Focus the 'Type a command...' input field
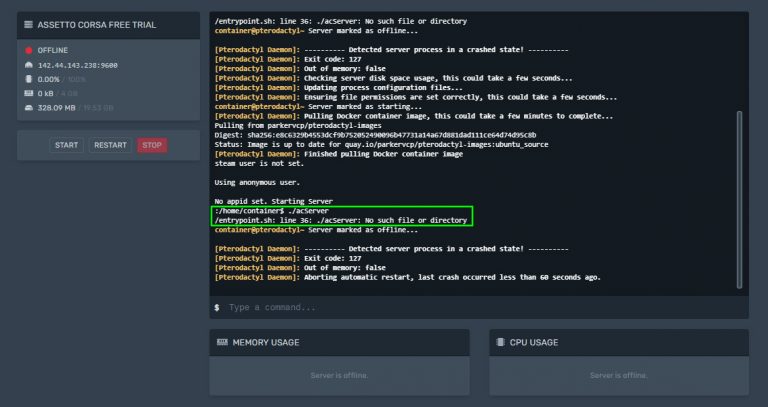The height and width of the screenshot is (407, 768). coord(480,307)
